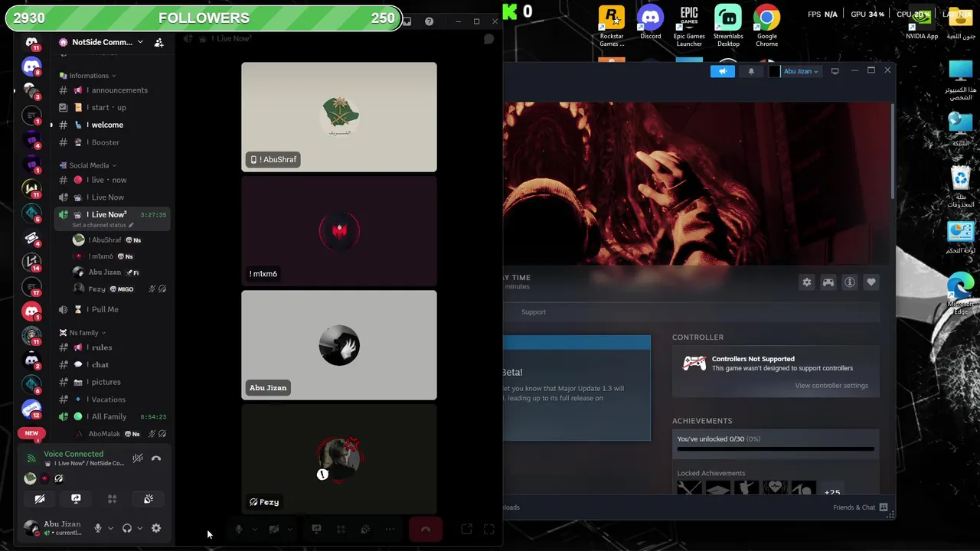Show game info icon in Steam
Screen dimensions: 980x551
pos(850,282)
